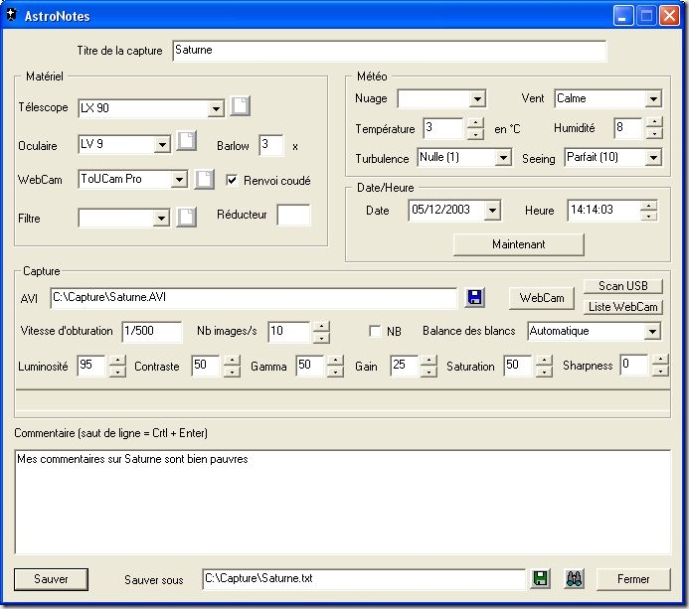Image resolution: width=689 pixels, height=609 pixels.
Task: Click the AstroNotes title bar app icon
Action: [x=12, y=16]
